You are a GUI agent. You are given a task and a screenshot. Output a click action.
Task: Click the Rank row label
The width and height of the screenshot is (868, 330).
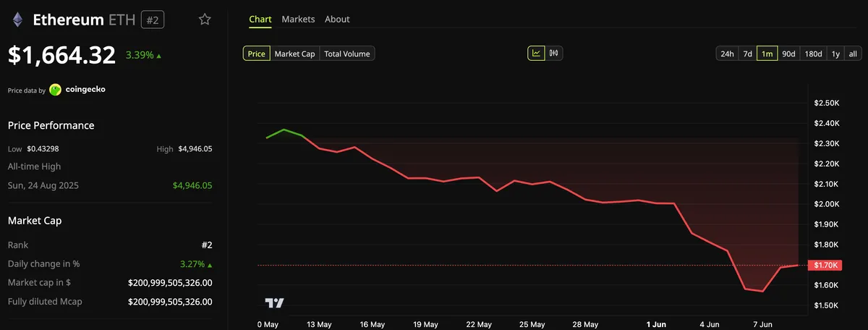[18, 245]
